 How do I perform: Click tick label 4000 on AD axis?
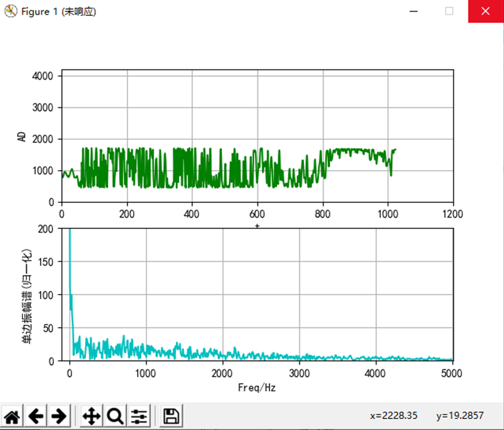(43, 76)
